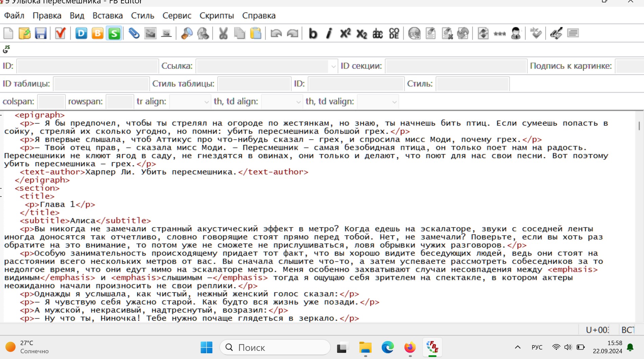Insert empty line with three-asterisks icon

tap(499, 33)
